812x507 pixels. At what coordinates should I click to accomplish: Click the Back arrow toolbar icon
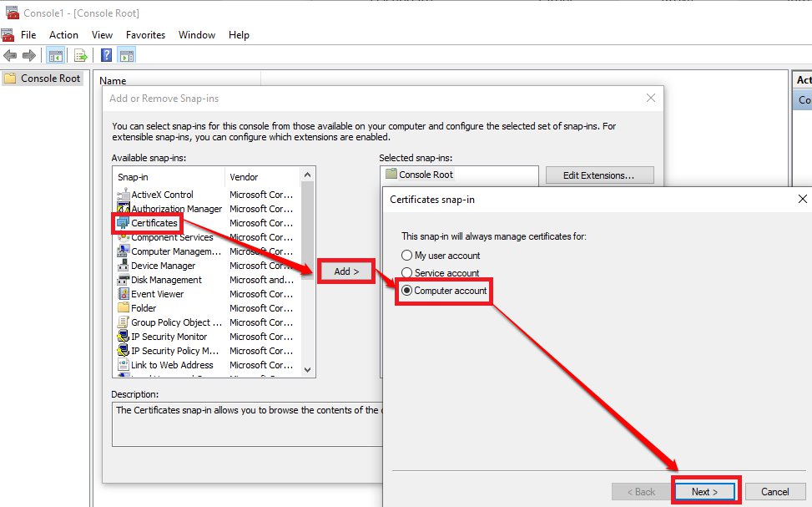tap(10, 56)
